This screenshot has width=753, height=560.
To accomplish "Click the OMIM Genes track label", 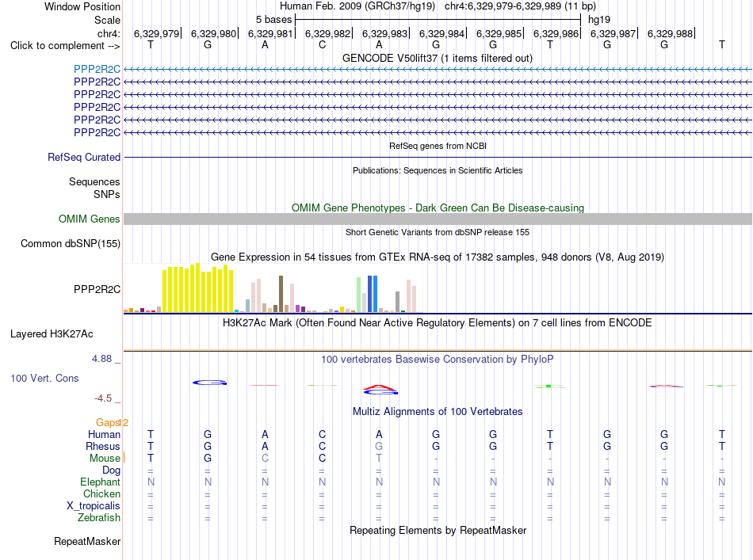I will (90, 219).
